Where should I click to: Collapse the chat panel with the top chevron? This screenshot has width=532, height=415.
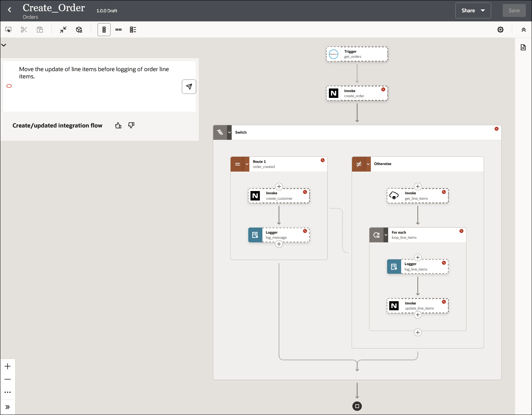tap(4, 45)
